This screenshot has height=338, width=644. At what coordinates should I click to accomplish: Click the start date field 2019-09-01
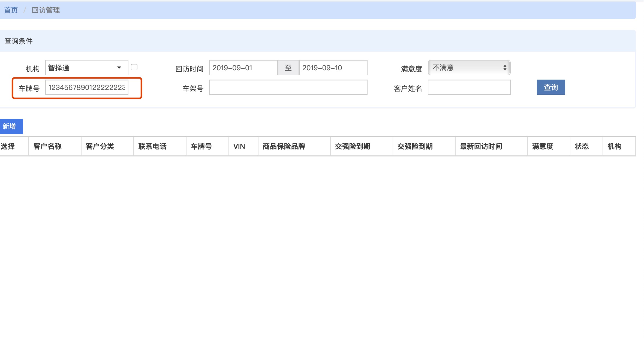[243, 68]
